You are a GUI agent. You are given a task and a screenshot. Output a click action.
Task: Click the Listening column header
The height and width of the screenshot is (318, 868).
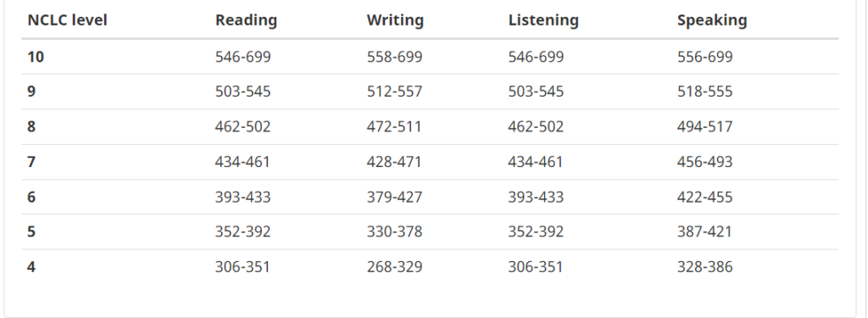[543, 20]
